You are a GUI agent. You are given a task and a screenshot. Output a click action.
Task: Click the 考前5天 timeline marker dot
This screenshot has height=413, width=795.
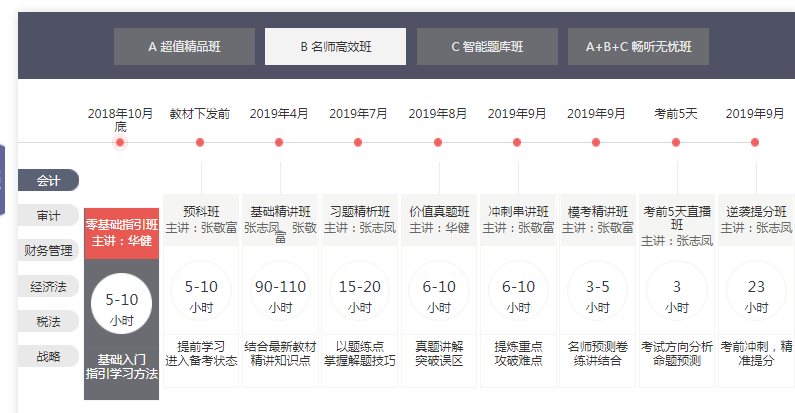coord(676,143)
